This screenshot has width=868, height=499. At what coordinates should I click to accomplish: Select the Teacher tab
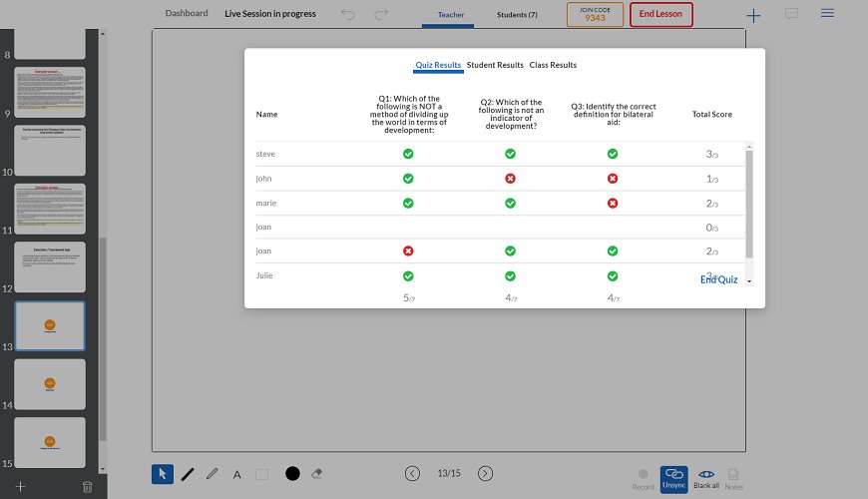point(451,15)
